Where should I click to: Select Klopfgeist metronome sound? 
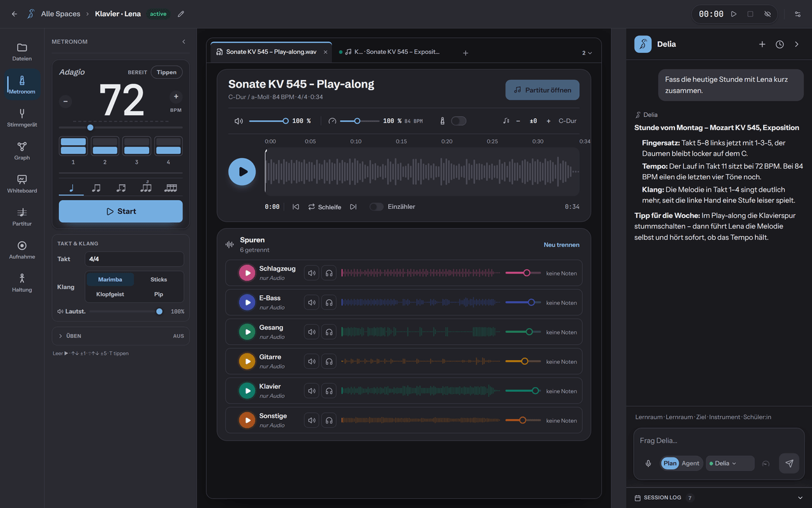(110, 294)
